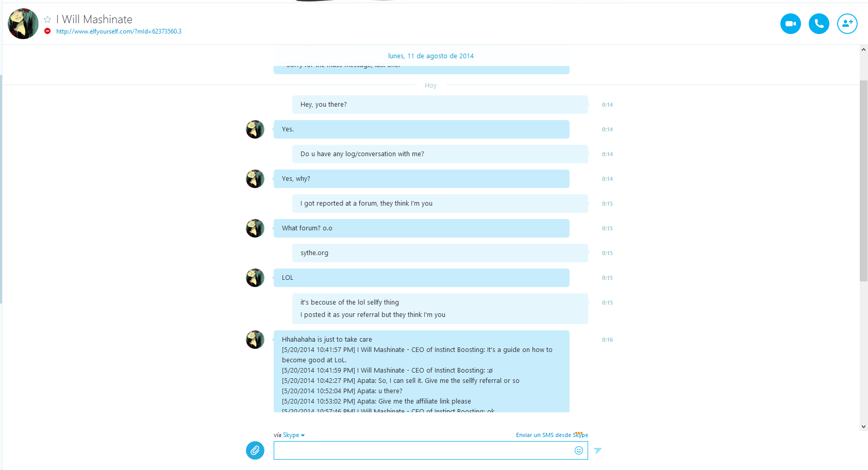Click the scroll up arrow of the chat
This screenshot has height=470, width=868.
tap(863, 49)
